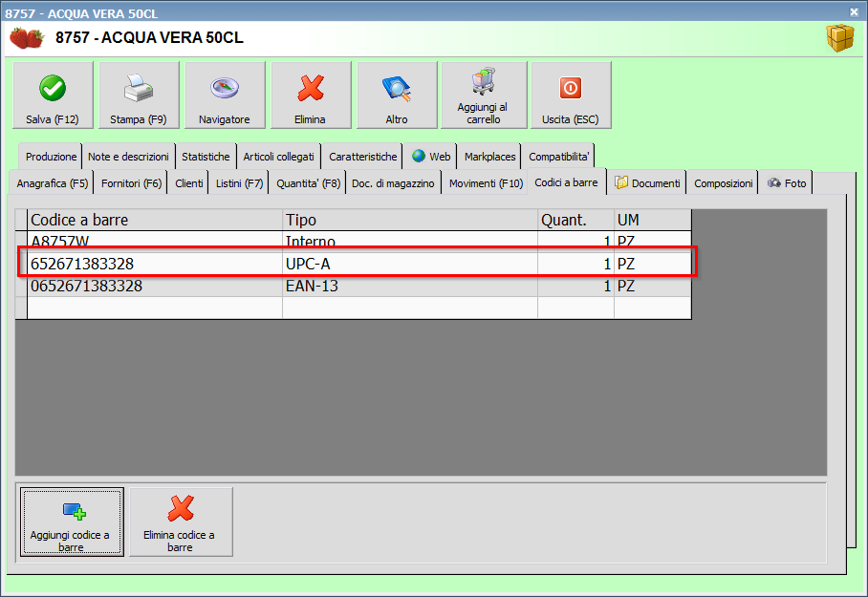868x597 pixels.
Task: Click the UPC-A type cell
Action: tap(410, 264)
